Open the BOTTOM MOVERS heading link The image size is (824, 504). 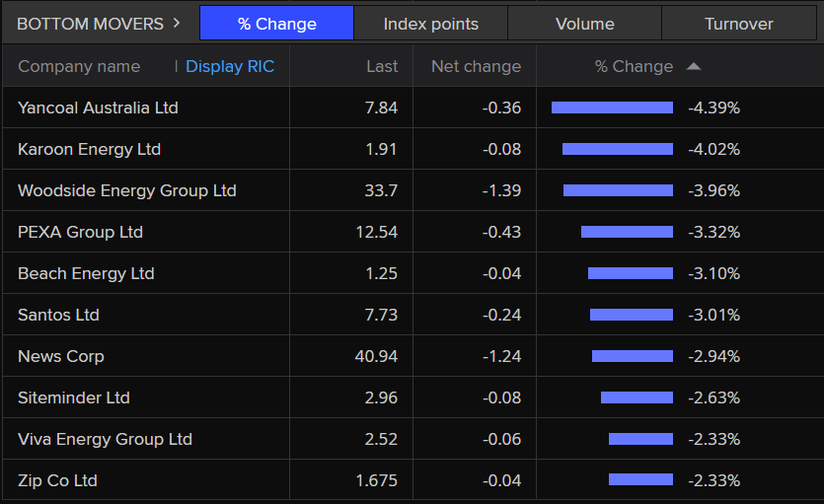coord(91,24)
